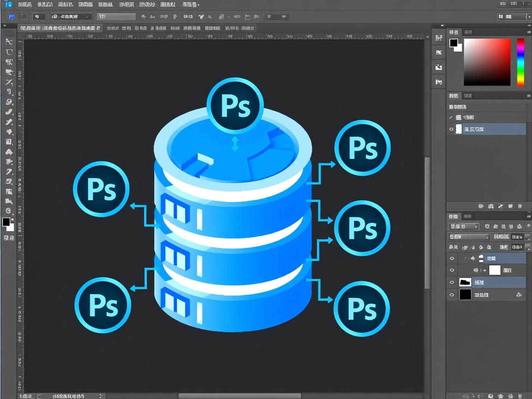The width and height of the screenshot is (532, 399).
Task: Toggle visibility of topmost Layers panel row
Action: [x=452, y=259]
